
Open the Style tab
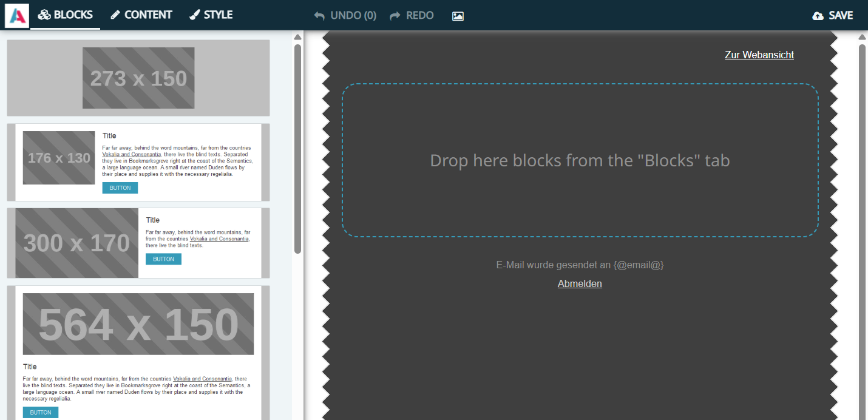[211, 15]
